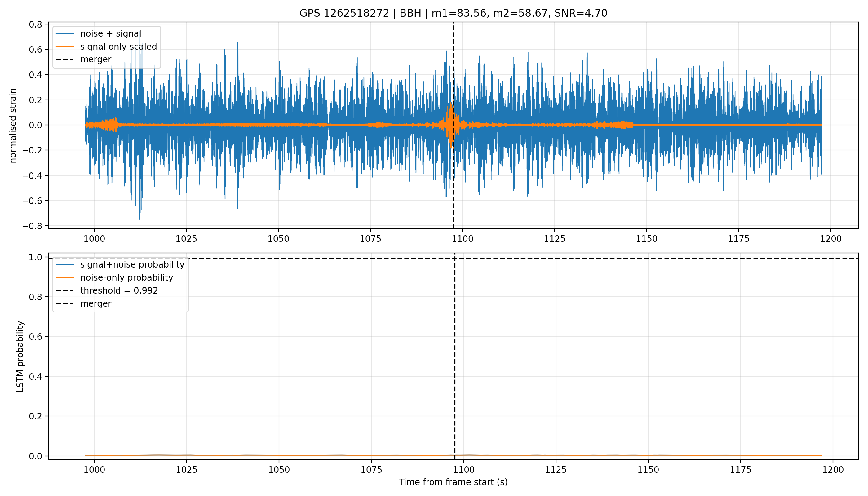The width and height of the screenshot is (868, 496).
Task: Click the 'merger' entry in the bottom legend
Action: [84, 303]
